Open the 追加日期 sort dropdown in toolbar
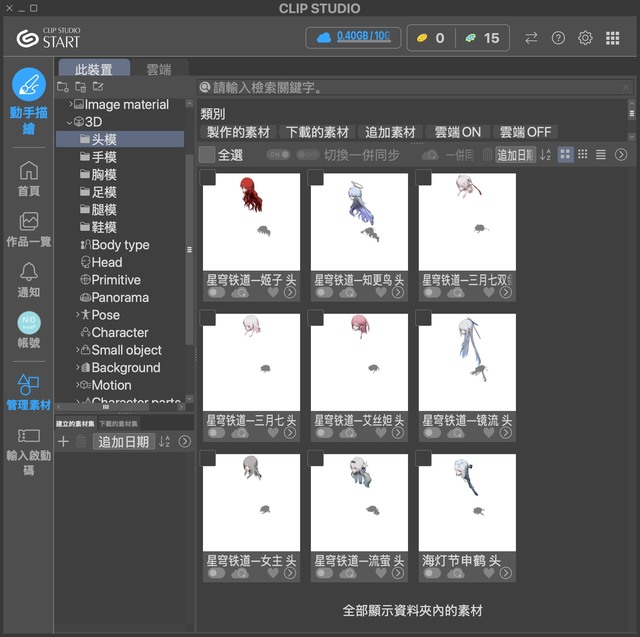This screenshot has height=637, width=640. point(516,155)
